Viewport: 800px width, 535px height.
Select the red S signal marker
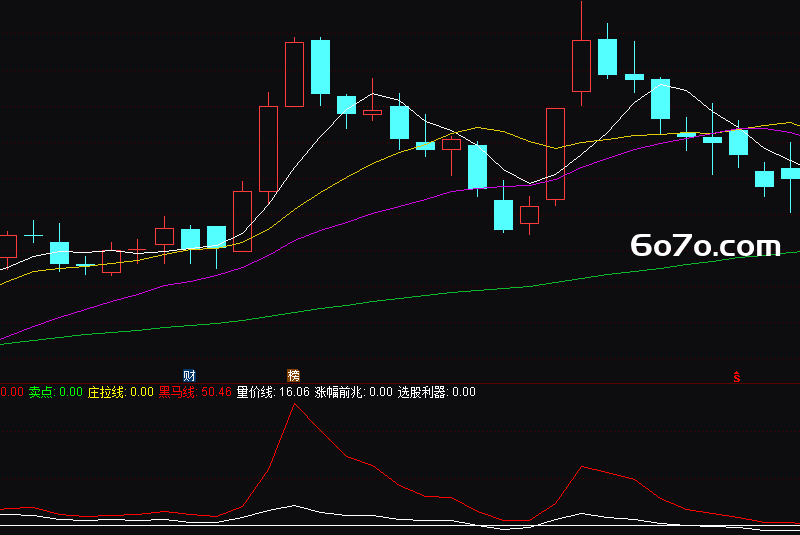point(736,377)
